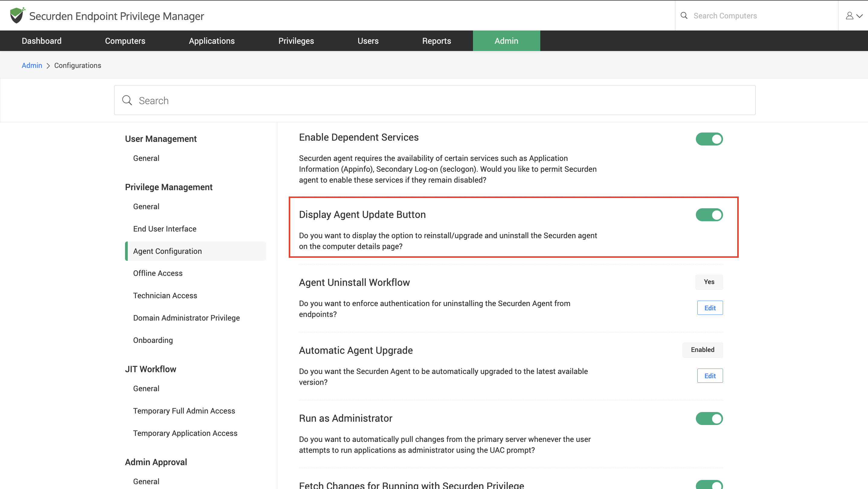Open Onboarding settings

click(153, 340)
